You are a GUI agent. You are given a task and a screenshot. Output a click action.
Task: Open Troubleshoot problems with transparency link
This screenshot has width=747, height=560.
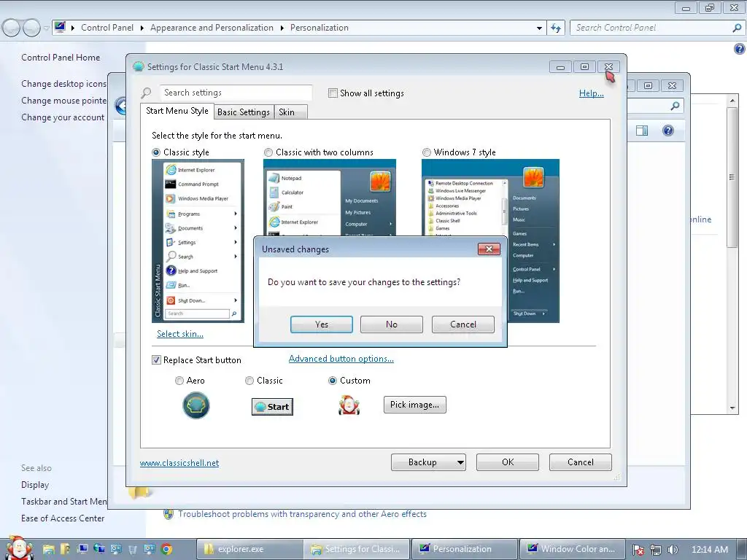point(303,514)
